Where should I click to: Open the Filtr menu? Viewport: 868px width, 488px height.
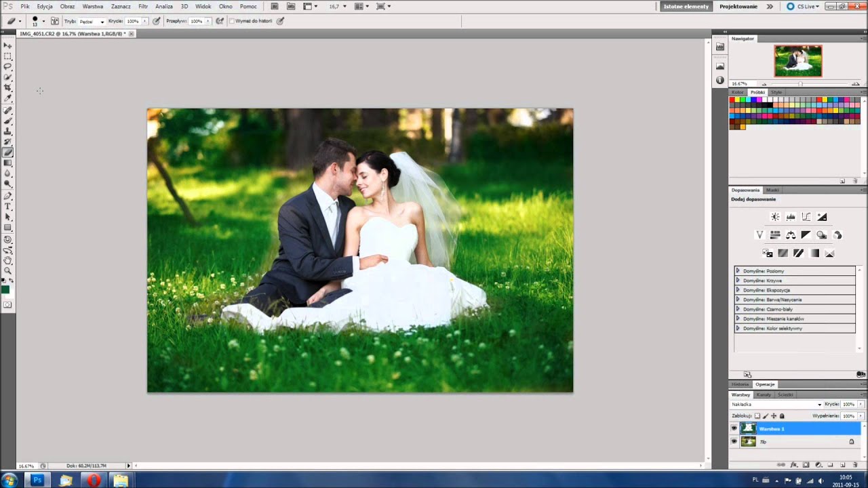click(143, 6)
